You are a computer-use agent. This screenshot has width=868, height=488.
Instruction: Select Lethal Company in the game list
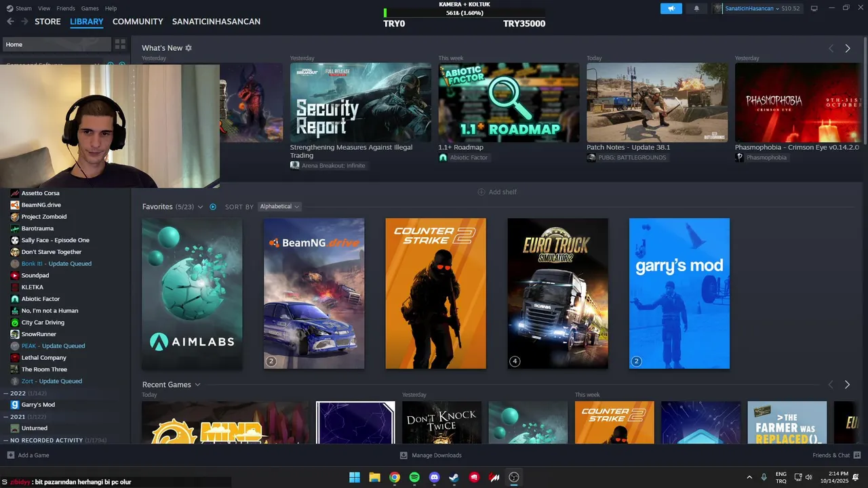43,358
